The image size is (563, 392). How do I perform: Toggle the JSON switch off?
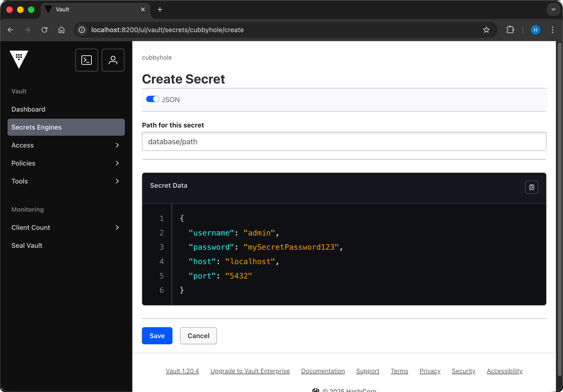point(153,99)
